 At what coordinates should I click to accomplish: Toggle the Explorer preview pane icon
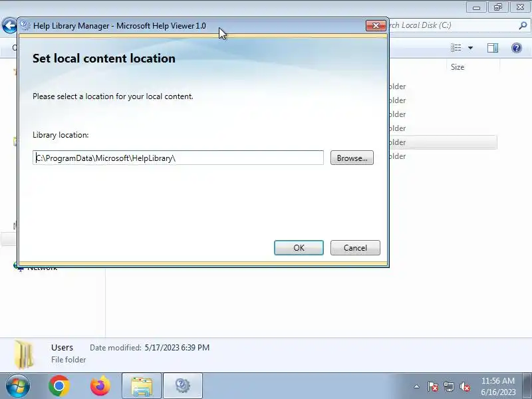point(493,48)
